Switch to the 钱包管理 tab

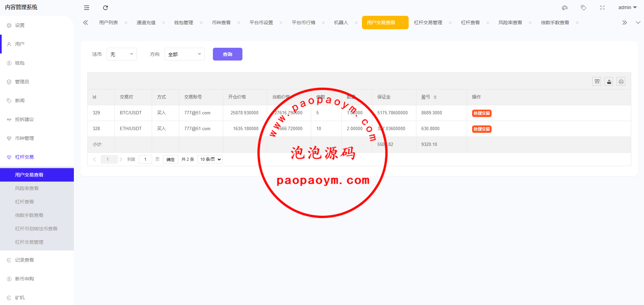tap(184, 23)
